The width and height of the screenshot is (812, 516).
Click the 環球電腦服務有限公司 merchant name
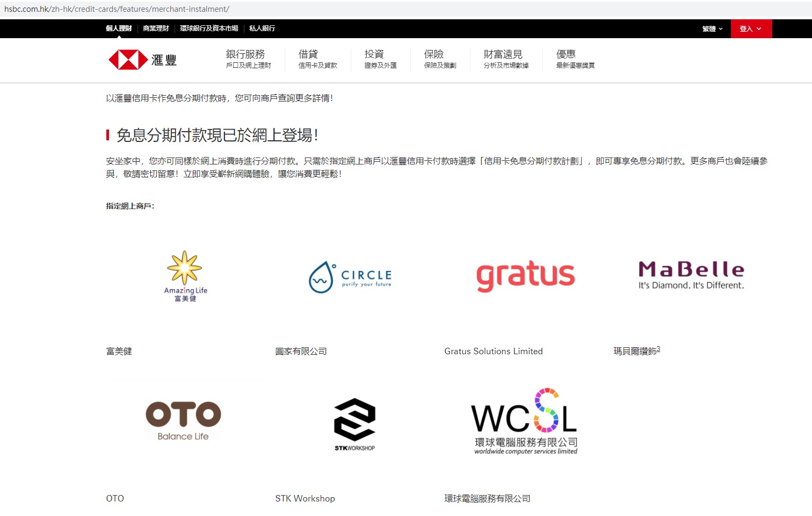(x=487, y=499)
